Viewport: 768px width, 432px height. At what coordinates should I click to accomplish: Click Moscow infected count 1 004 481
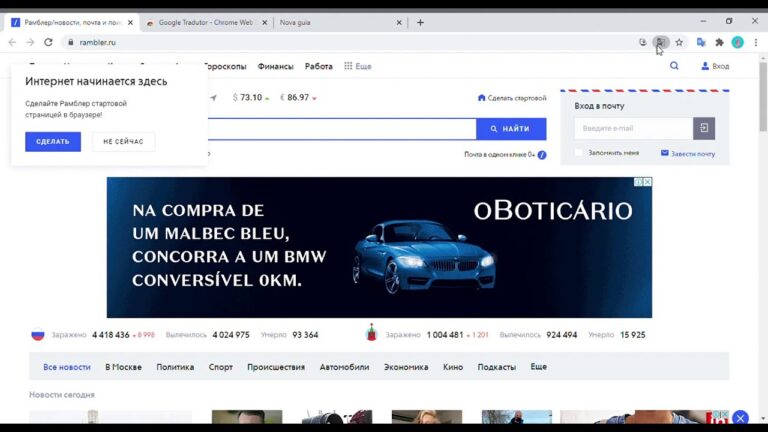pos(445,335)
